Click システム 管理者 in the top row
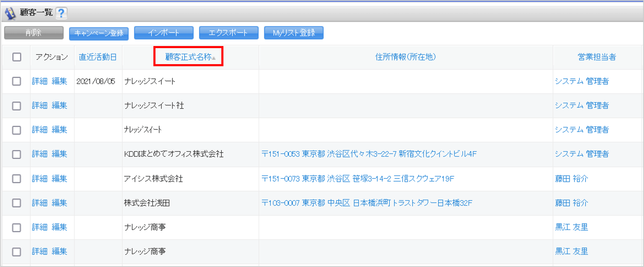Screen dimensions: 644x267 583,81
